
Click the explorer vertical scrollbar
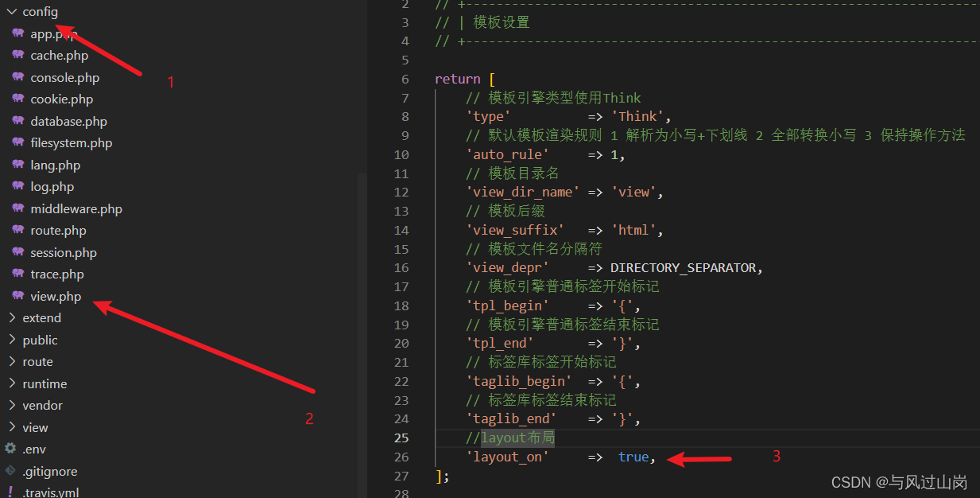point(362,334)
